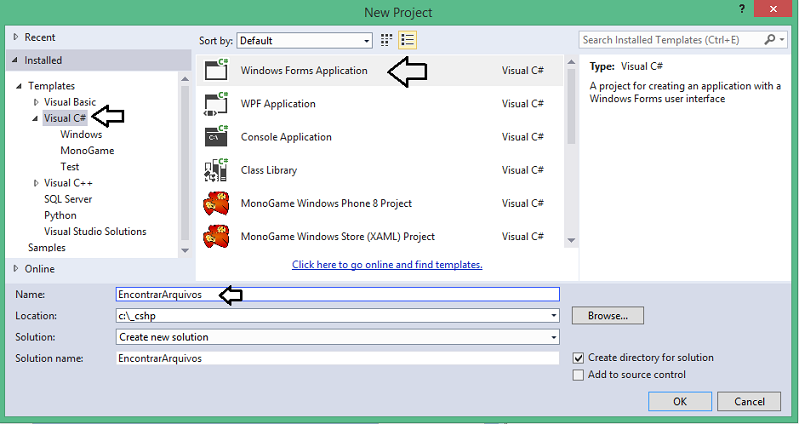
Task: Select Test category in tree
Action: coord(70,167)
